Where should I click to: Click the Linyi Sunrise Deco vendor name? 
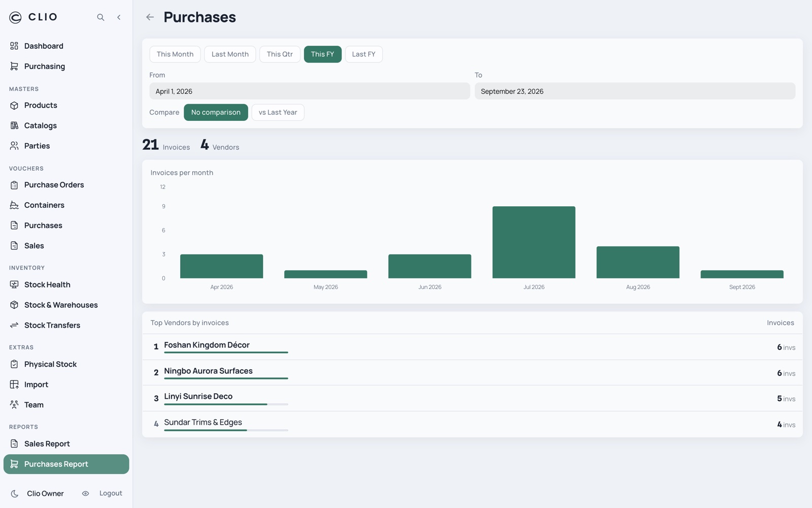198,396
